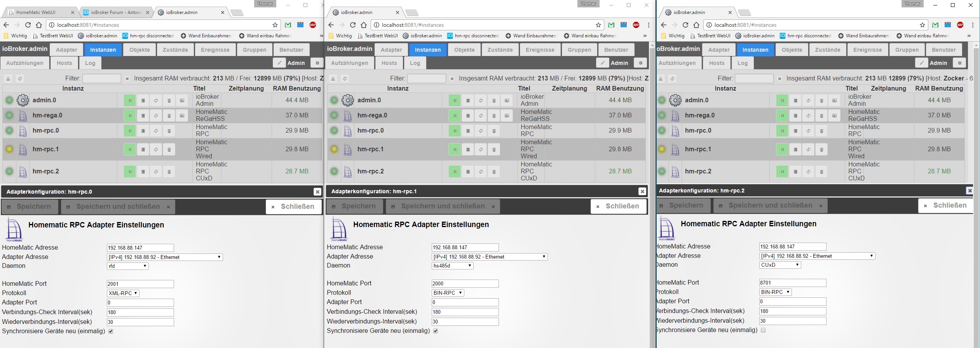Focus Adapter Port field in hm-rpc.1 settings

(x=465, y=302)
